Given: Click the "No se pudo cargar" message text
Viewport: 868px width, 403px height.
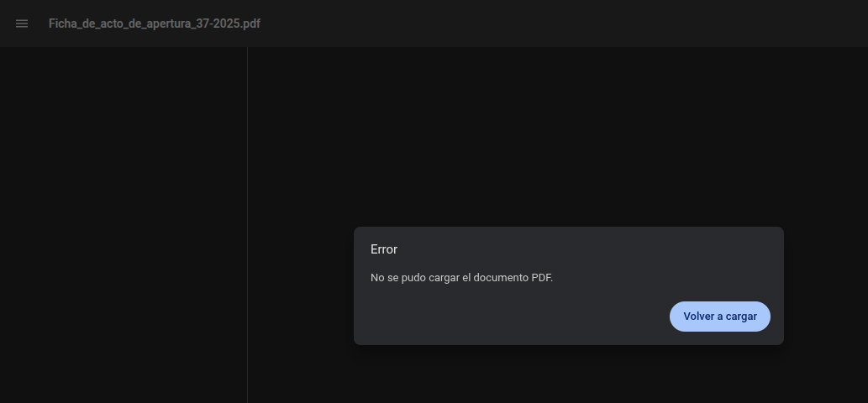Looking at the screenshot, I should coord(416,278).
